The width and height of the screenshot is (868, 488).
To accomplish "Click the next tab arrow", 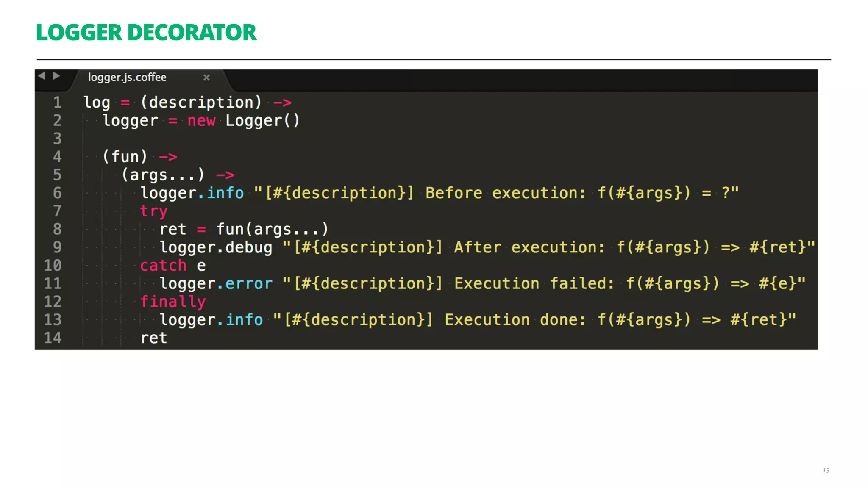I will click(56, 76).
